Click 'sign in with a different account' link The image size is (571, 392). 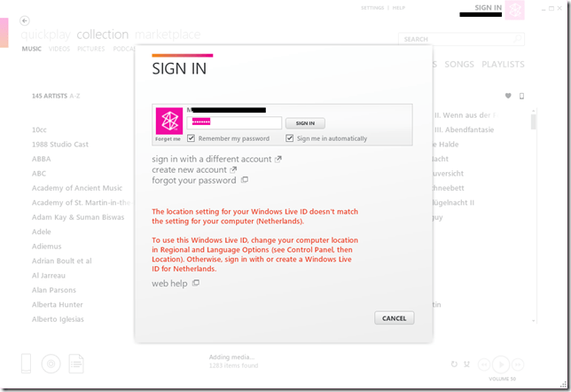(211, 159)
